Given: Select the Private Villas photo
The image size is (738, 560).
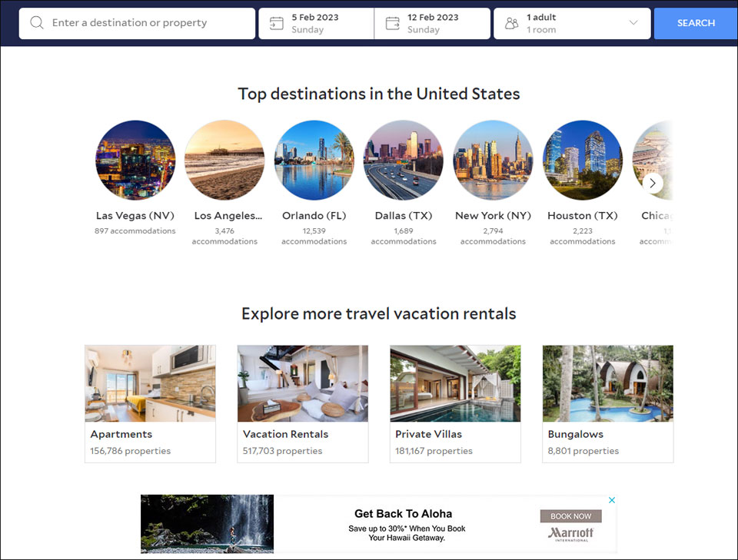Looking at the screenshot, I should point(455,383).
